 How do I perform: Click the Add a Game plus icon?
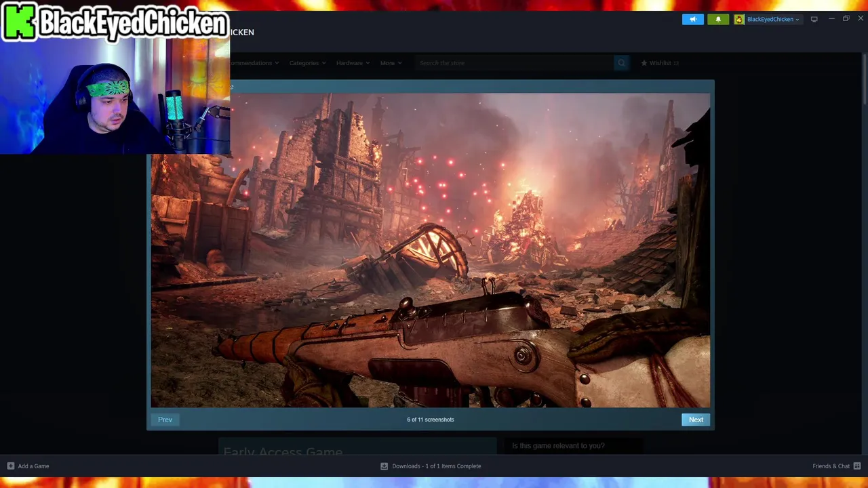[x=10, y=466]
